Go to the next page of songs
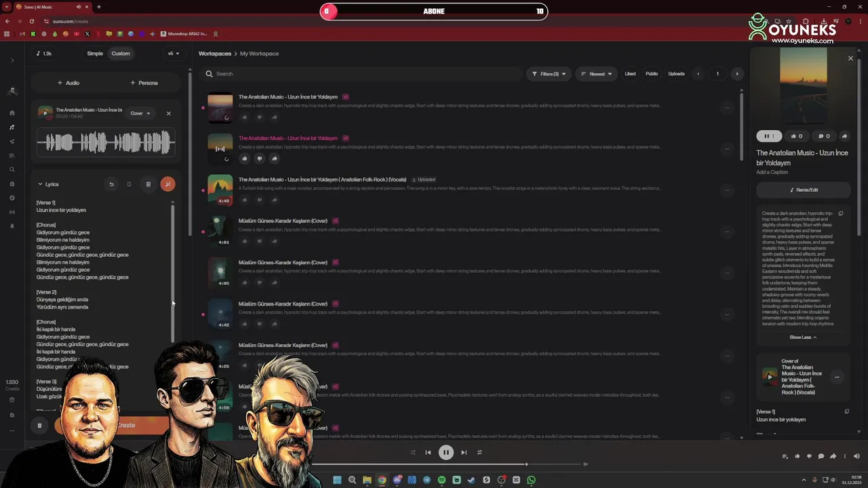868x488 pixels. pyautogui.click(x=737, y=74)
